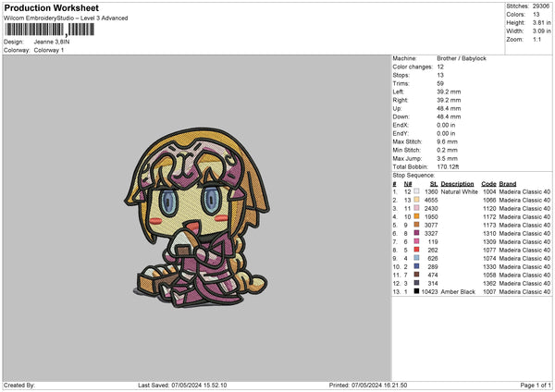This screenshot has width=555, height=392.
Task: Click the barcode under the worksheet title
Action: (50, 30)
